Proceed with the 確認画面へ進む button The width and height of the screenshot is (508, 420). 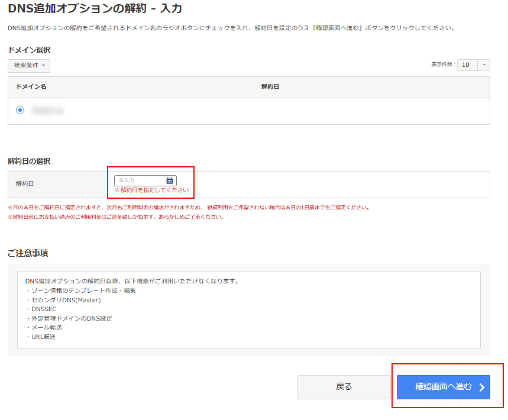click(x=443, y=387)
